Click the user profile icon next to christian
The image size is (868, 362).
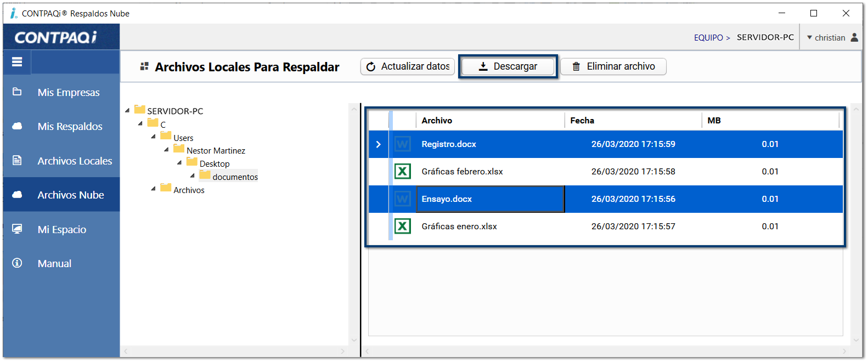(854, 37)
